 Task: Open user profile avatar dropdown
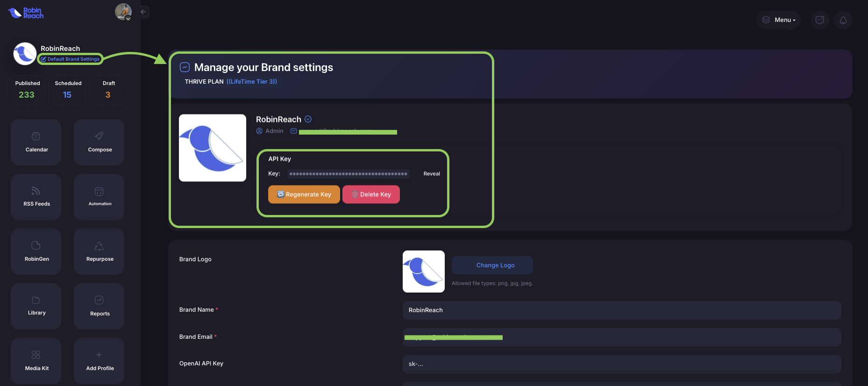coord(123,12)
